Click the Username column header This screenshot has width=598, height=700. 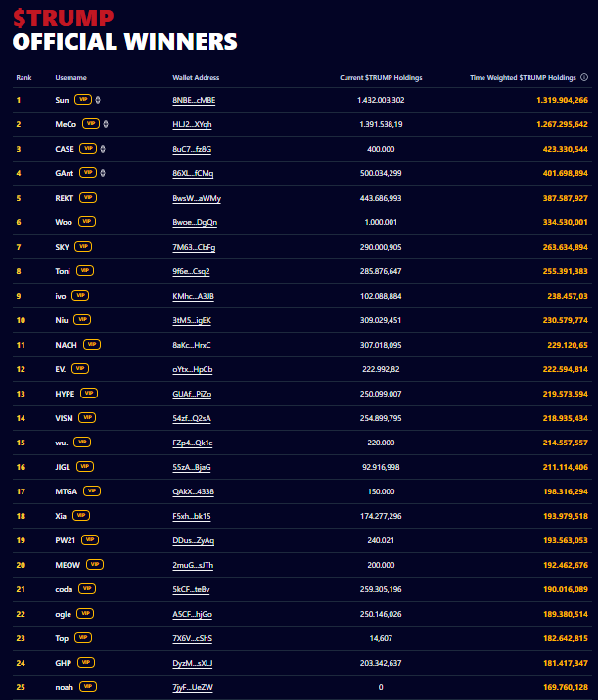point(70,77)
